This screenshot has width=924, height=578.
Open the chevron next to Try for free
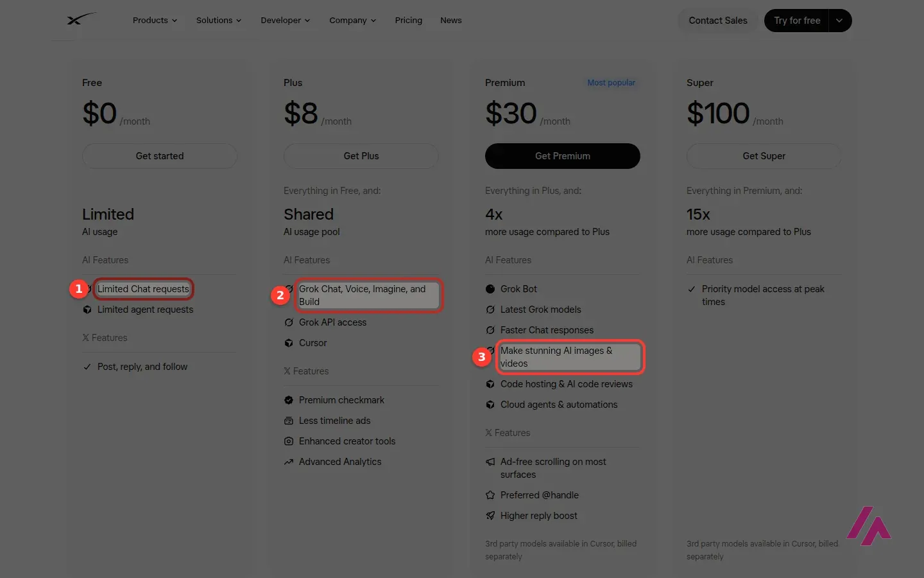839,21
